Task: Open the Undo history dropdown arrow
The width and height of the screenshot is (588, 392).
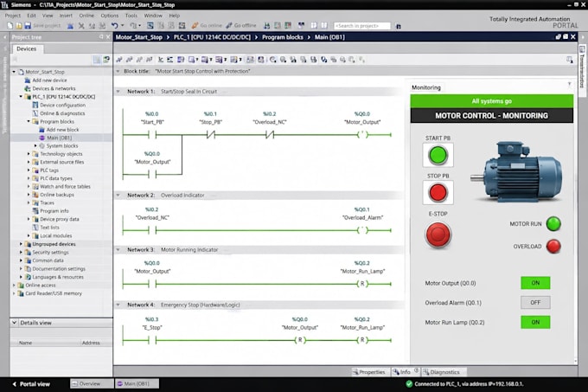Action: point(122,25)
